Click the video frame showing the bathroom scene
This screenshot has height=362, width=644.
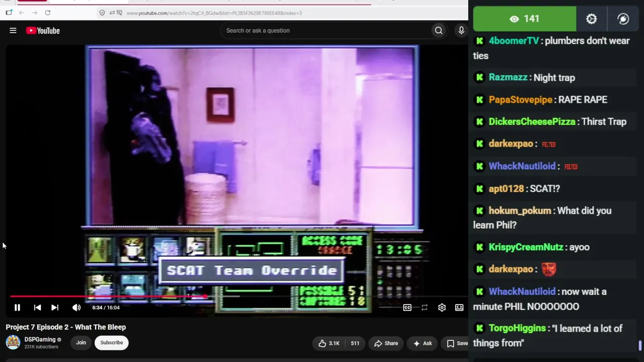pyautogui.click(x=252, y=136)
